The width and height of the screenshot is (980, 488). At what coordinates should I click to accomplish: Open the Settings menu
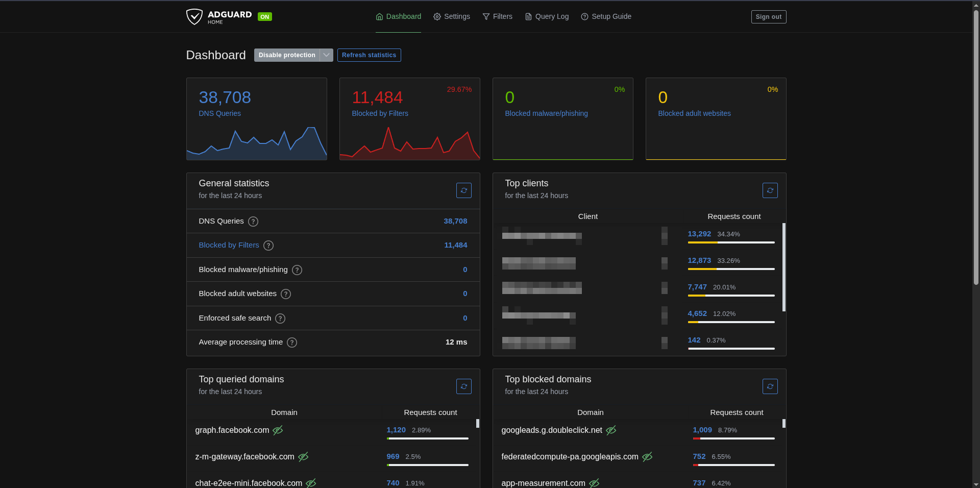click(451, 16)
